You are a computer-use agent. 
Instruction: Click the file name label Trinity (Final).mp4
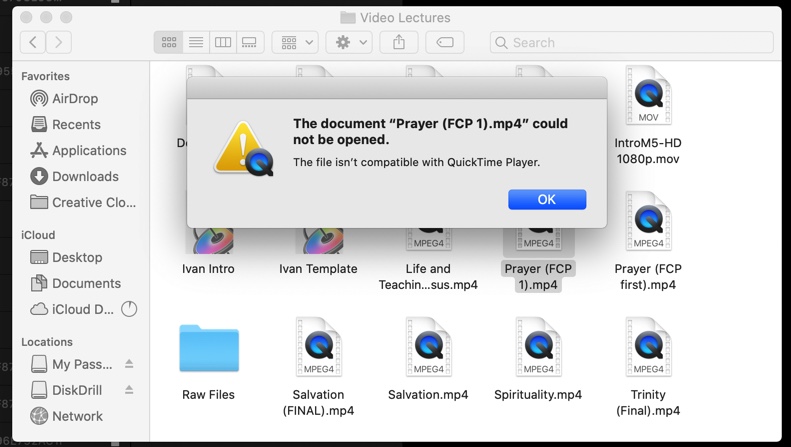648,403
